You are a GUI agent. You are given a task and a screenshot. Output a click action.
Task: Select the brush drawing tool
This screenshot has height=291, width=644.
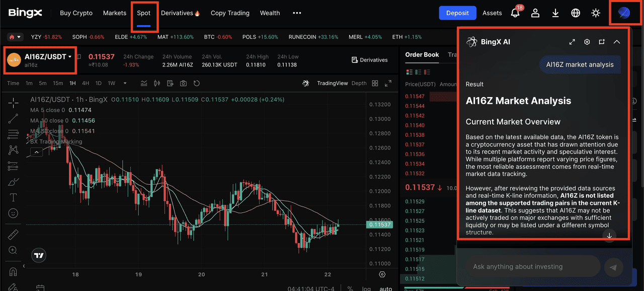tap(14, 181)
